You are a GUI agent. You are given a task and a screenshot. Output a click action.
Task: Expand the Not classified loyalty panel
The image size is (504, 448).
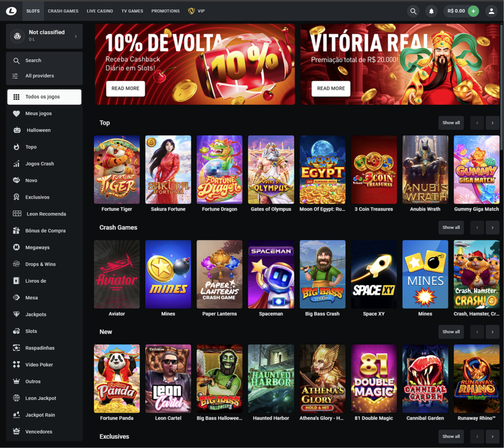(44, 36)
